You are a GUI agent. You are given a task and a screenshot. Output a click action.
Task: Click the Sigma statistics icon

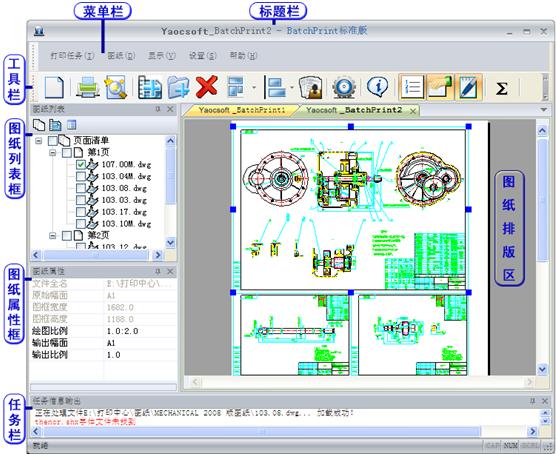click(502, 88)
